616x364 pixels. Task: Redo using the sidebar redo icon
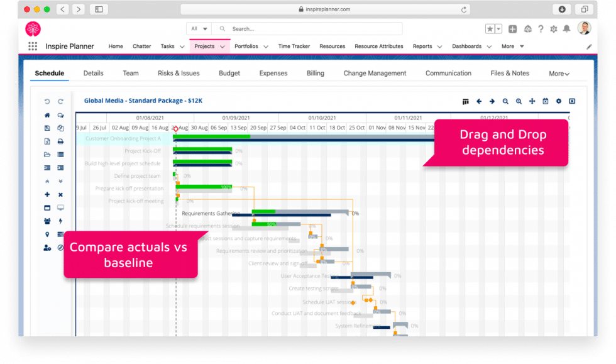pyautogui.click(x=60, y=101)
